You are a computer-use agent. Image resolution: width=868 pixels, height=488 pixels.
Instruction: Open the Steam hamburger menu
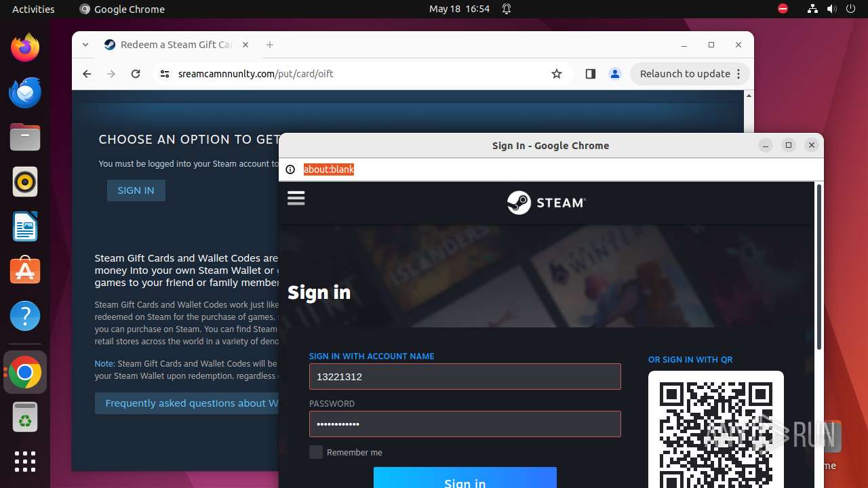(x=296, y=198)
